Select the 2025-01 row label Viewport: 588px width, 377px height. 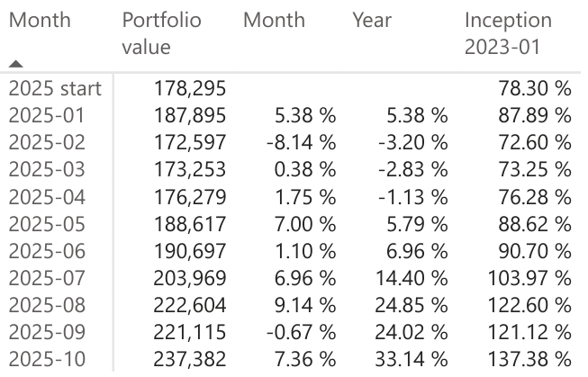pos(42,114)
